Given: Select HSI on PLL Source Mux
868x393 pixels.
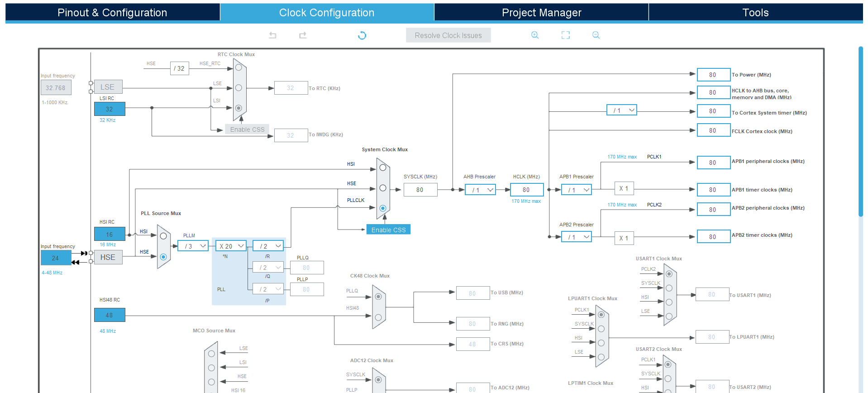Looking at the screenshot, I should (163, 236).
